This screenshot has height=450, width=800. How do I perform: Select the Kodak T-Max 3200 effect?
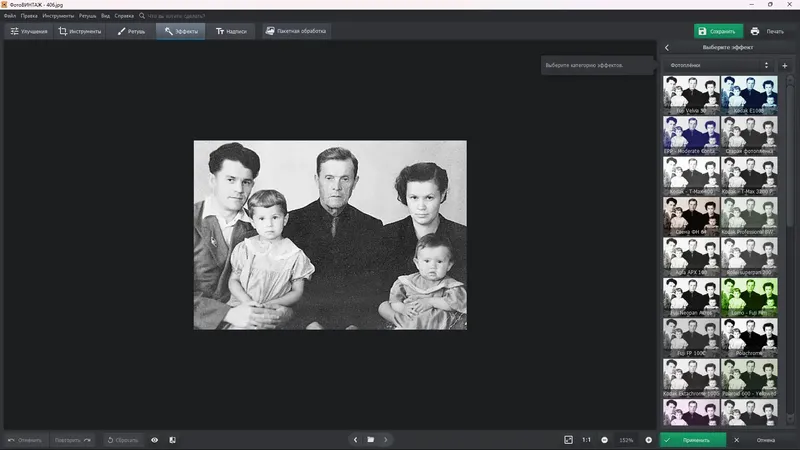tap(749, 176)
